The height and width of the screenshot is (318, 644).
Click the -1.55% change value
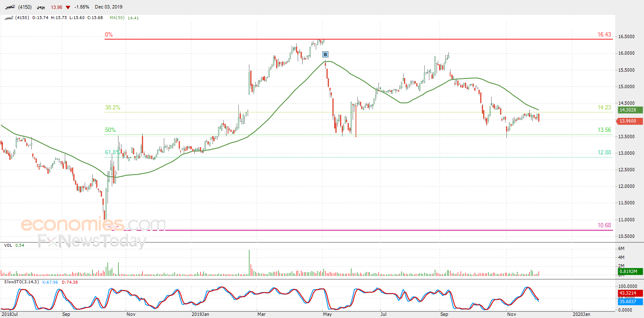pos(81,7)
